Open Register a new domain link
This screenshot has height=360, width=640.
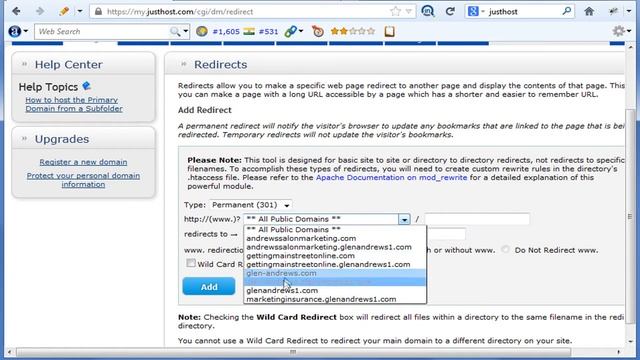point(83,162)
